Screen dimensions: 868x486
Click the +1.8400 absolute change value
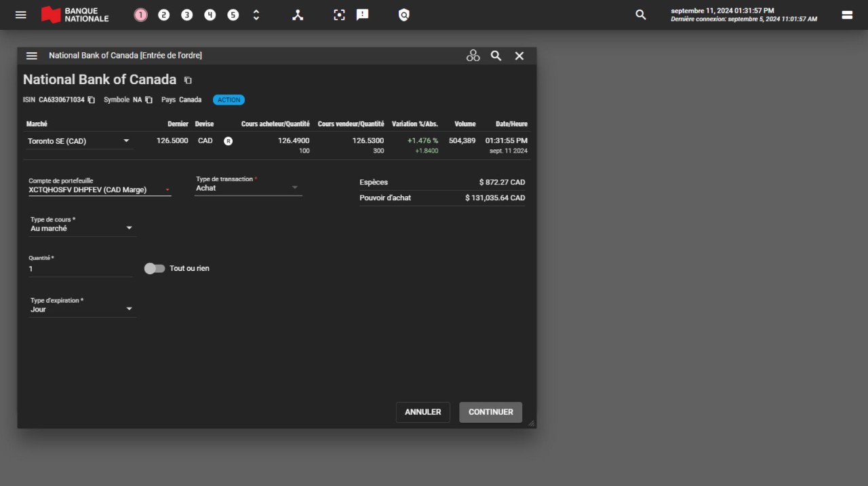click(427, 151)
